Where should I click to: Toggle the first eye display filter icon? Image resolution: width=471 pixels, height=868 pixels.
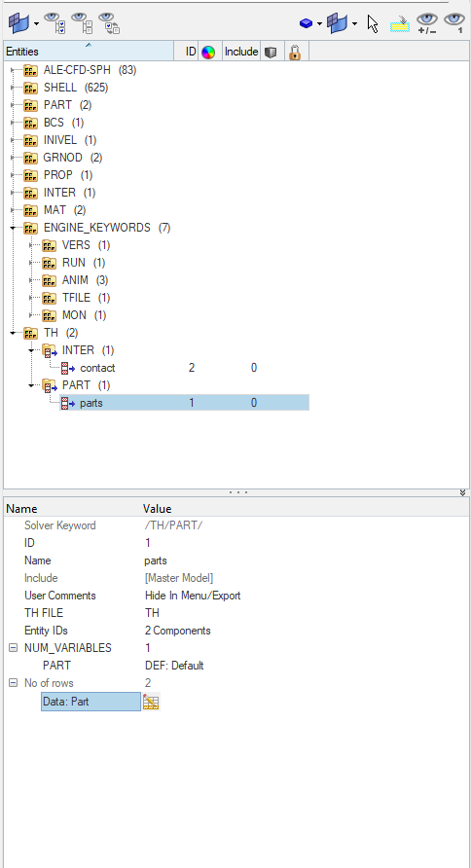pyautogui.click(x=54, y=23)
